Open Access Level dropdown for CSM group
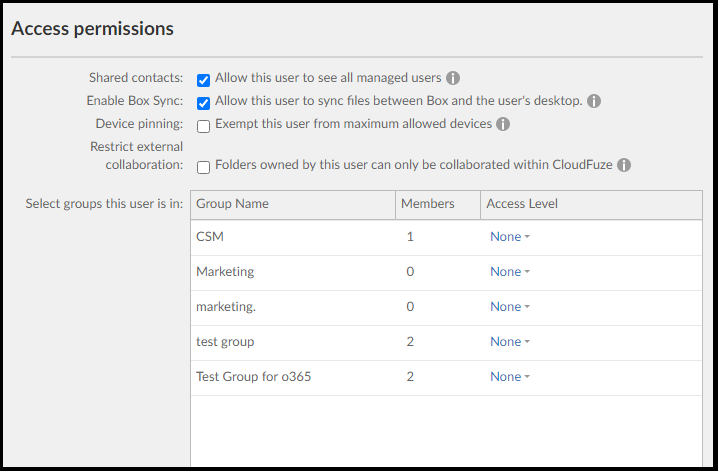 (x=510, y=237)
